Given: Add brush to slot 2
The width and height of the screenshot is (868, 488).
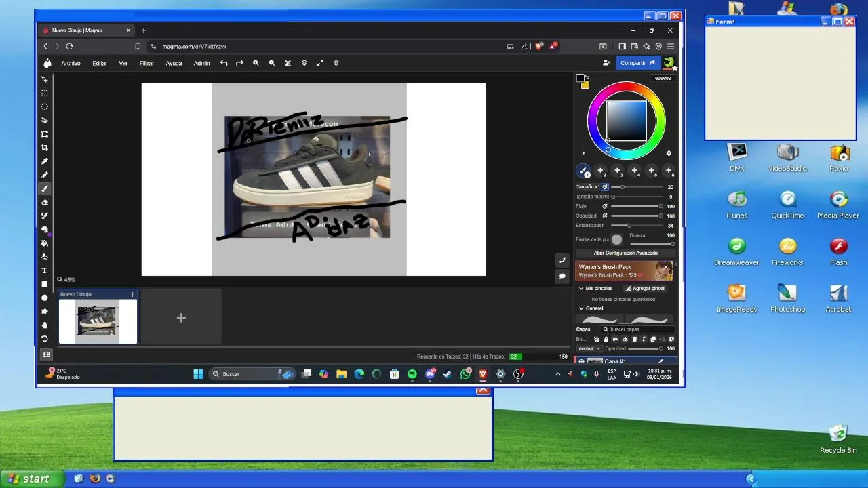Looking at the screenshot, I should [600, 171].
